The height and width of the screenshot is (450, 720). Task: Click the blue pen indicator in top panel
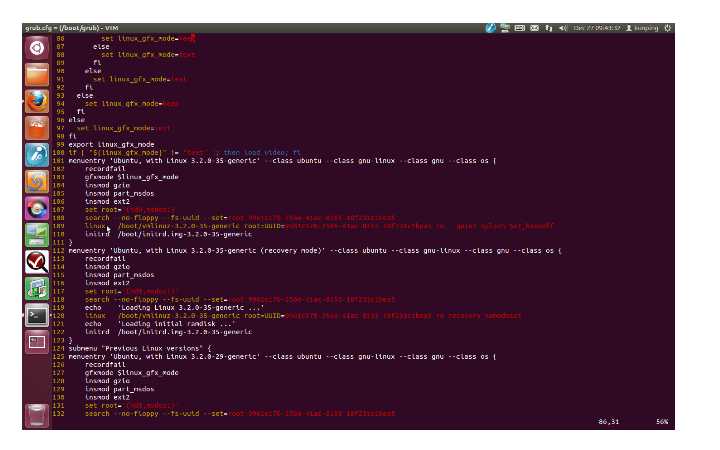[x=490, y=28]
